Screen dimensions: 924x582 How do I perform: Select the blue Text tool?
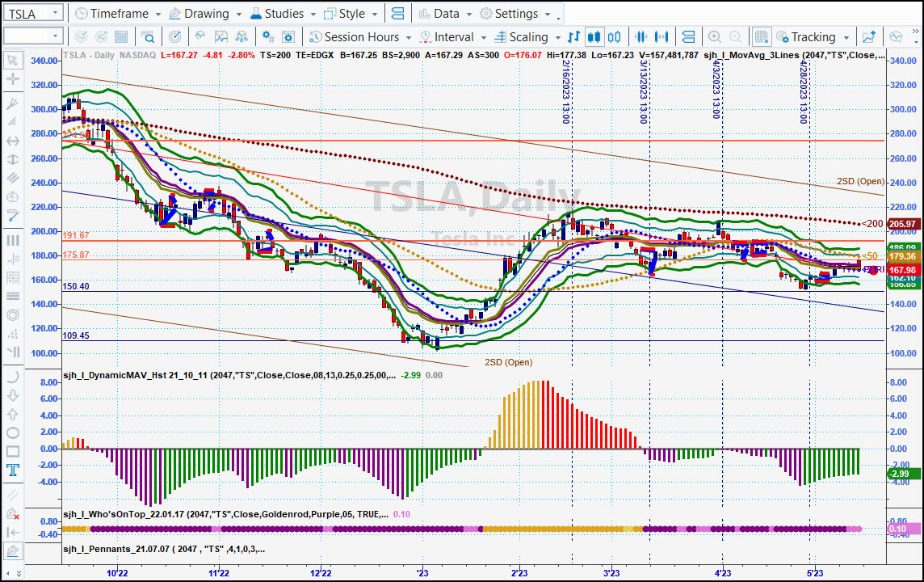pos(12,470)
